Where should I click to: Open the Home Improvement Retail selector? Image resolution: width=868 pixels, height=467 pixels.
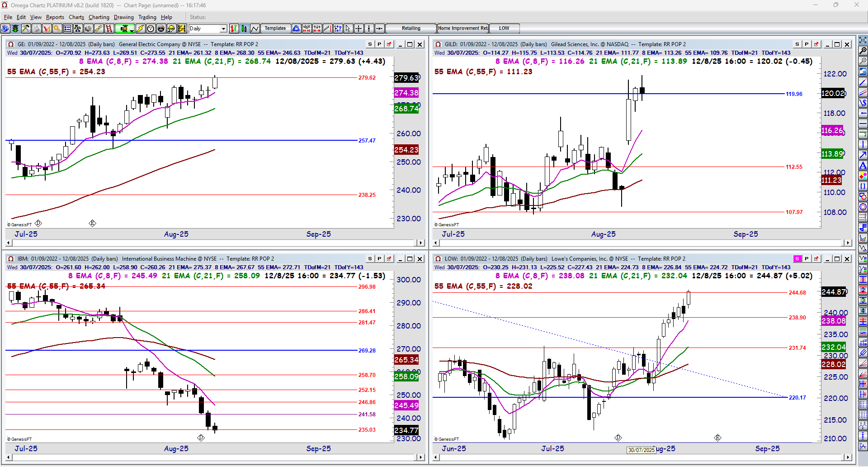point(463,29)
